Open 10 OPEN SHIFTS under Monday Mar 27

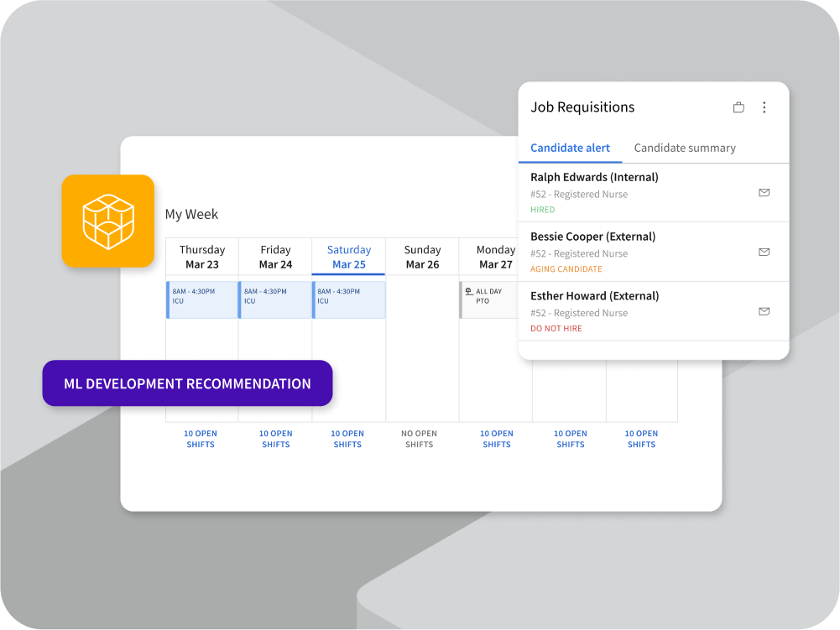pos(497,439)
